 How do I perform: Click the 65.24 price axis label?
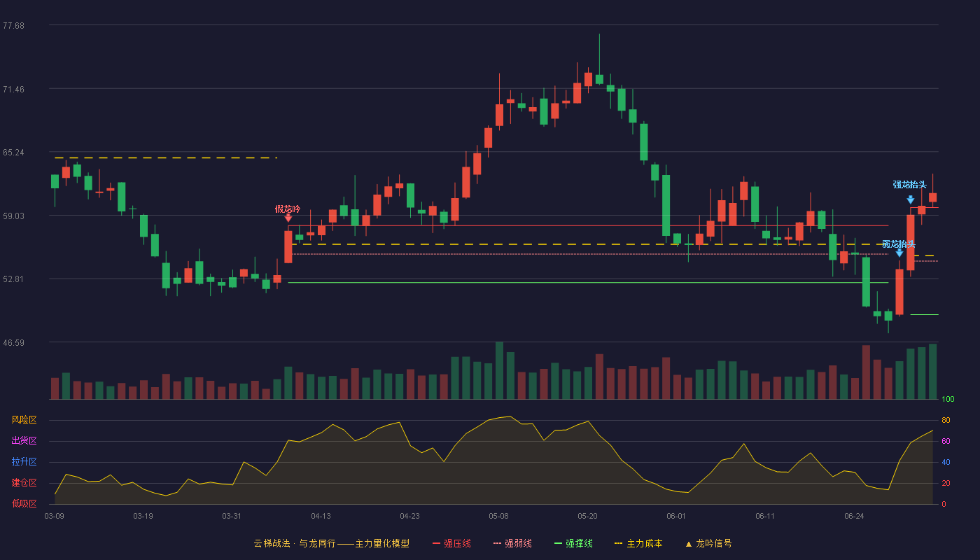13,153
